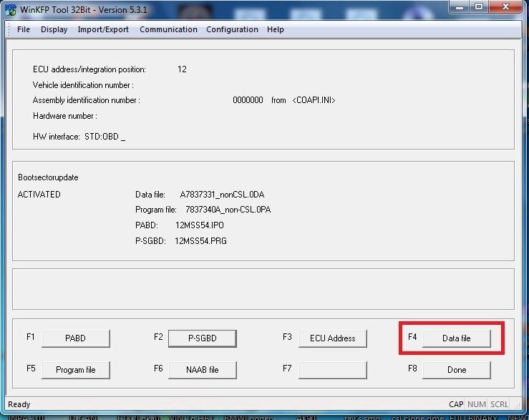Click the blank F7 button
The image size is (529, 420).
click(332, 370)
